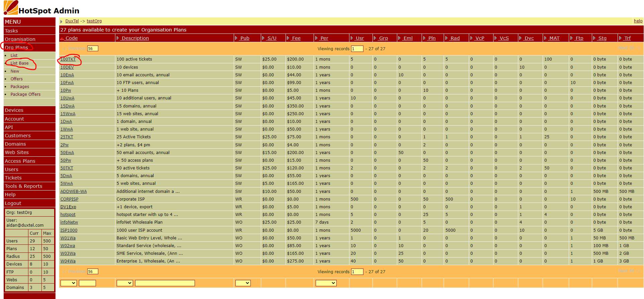Open the CORPISP plan code link
The width and height of the screenshot is (644, 299).
click(x=69, y=199)
